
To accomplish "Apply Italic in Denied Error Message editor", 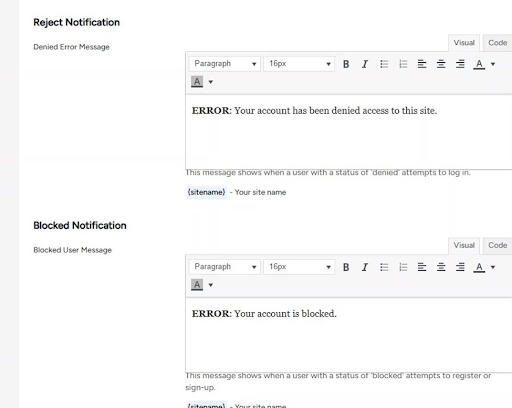I will [365, 64].
